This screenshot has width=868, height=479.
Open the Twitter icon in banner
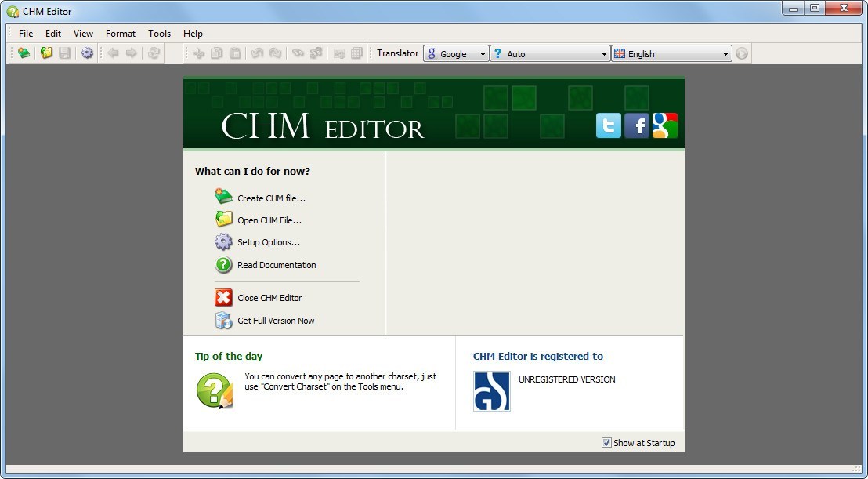coord(609,125)
